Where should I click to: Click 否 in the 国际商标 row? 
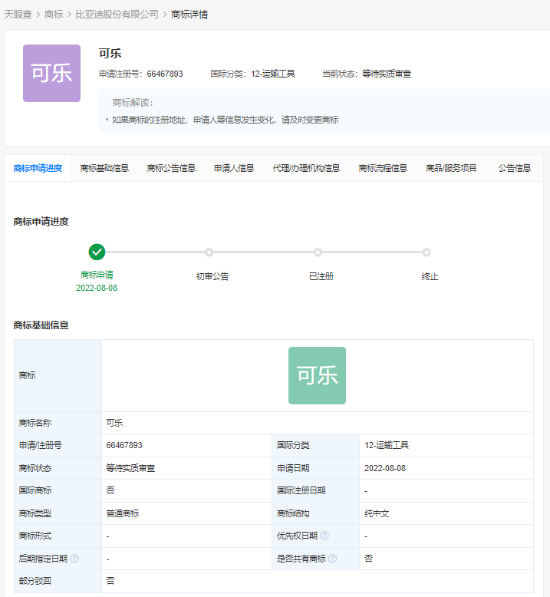click(x=110, y=490)
